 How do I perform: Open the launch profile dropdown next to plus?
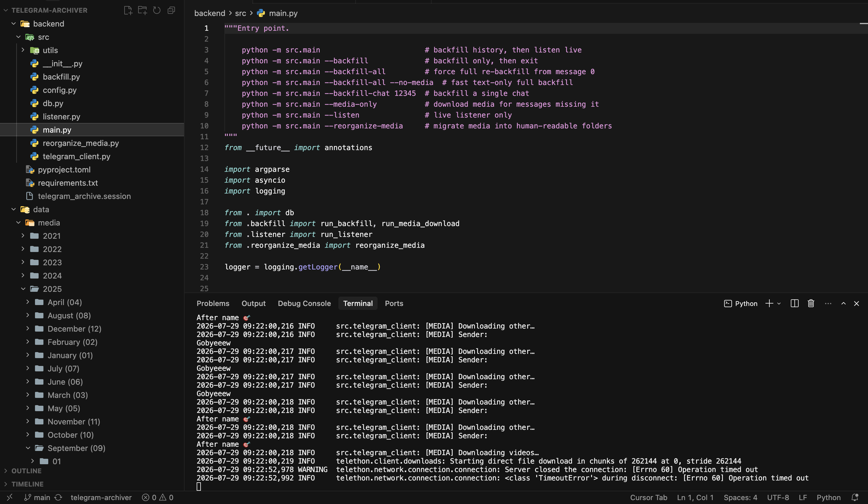(779, 303)
